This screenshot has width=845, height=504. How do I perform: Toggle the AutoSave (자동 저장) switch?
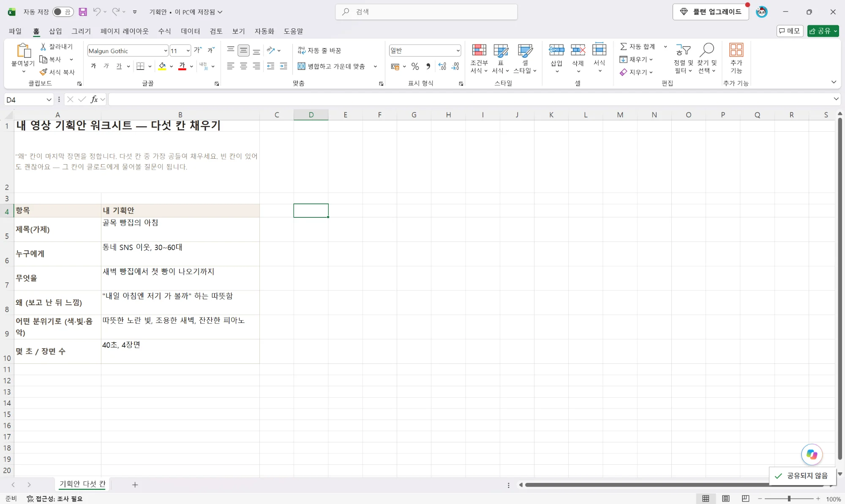pos(63,12)
